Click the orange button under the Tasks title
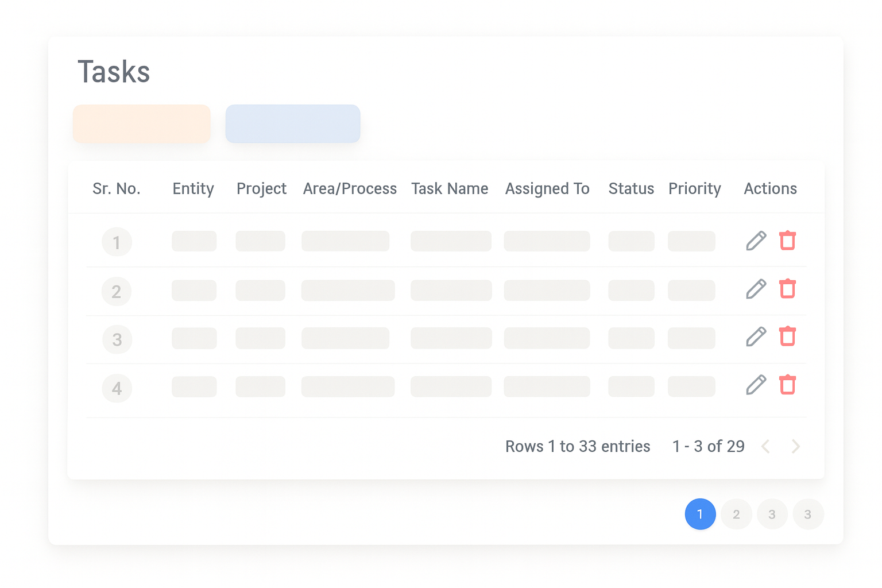Viewport: 882px width, 588px height. click(142, 123)
